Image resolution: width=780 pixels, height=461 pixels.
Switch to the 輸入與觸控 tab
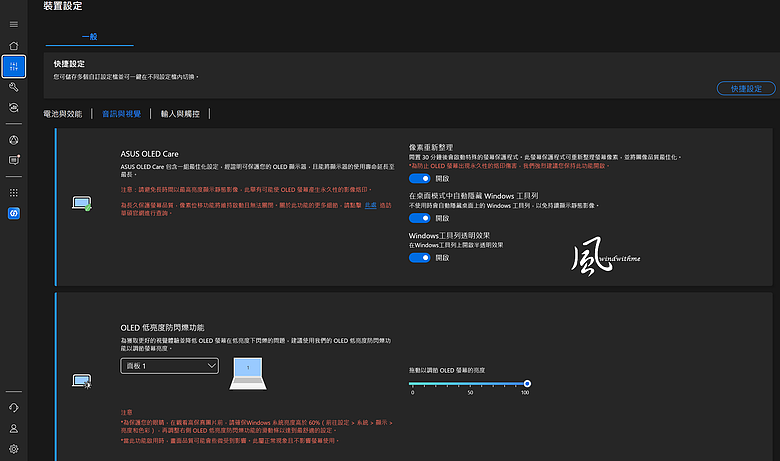click(x=180, y=114)
